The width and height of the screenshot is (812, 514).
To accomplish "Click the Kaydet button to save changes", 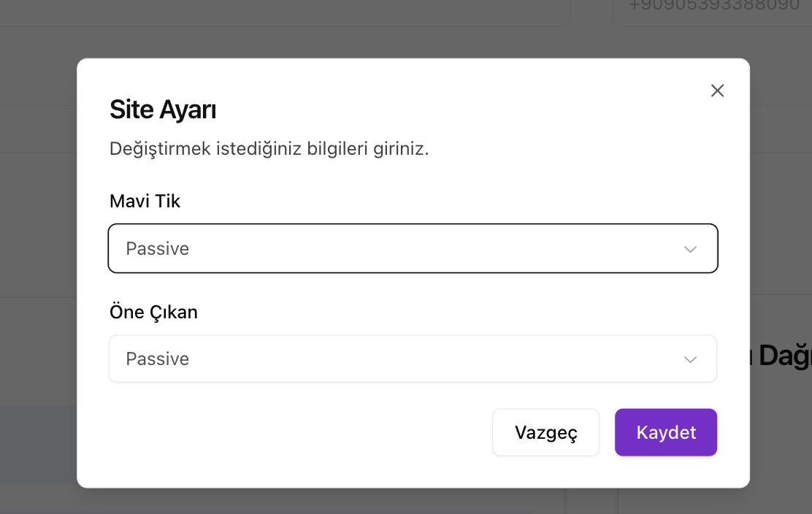I will tap(665, 432).
